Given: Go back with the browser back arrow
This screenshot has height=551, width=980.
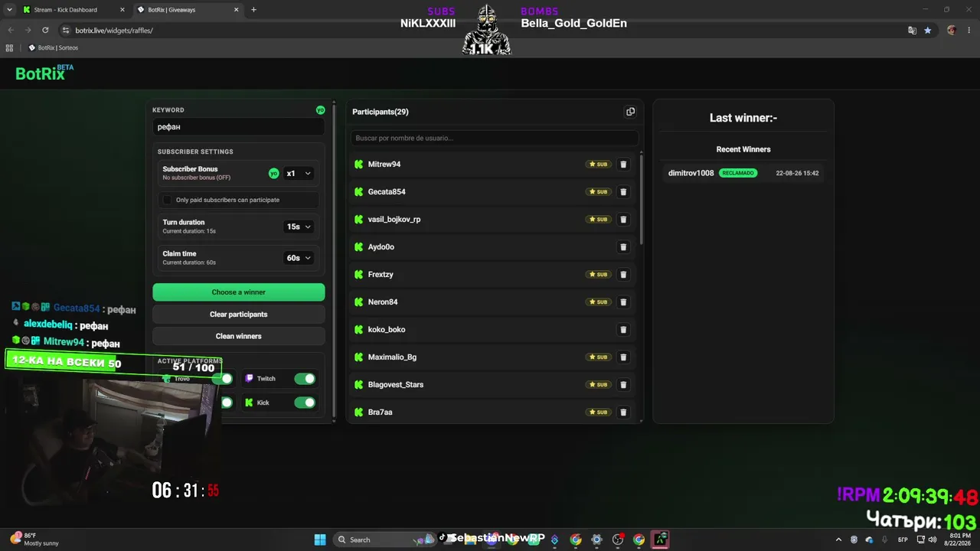Looking at the screenshot, I should pos(11,31).
